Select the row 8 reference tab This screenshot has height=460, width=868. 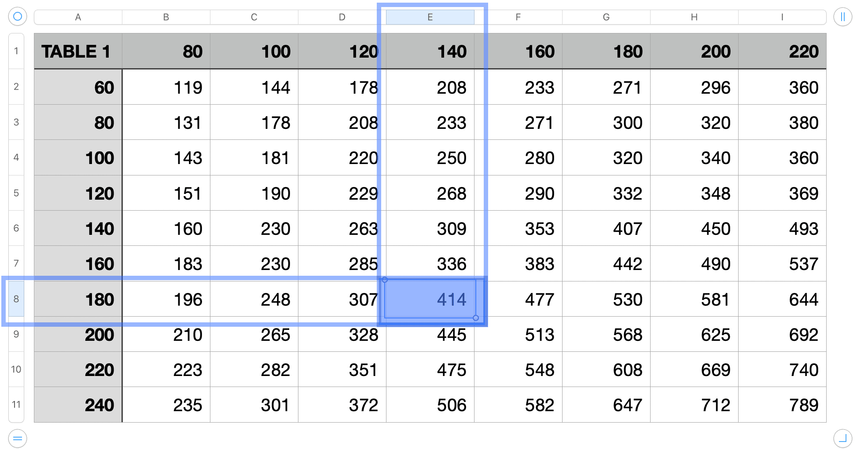click(x=16, y=299)
